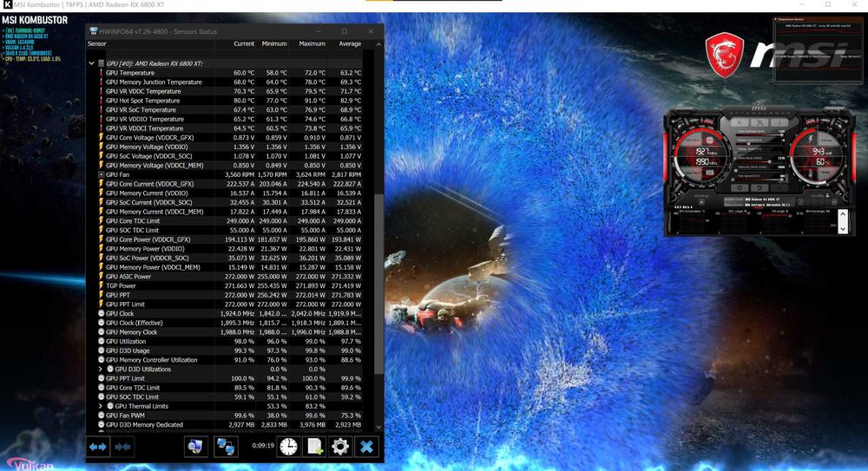Screen dimensions: 868x471
Task: Toggle Afterburner's Startup button
Action: pos(702,202)
